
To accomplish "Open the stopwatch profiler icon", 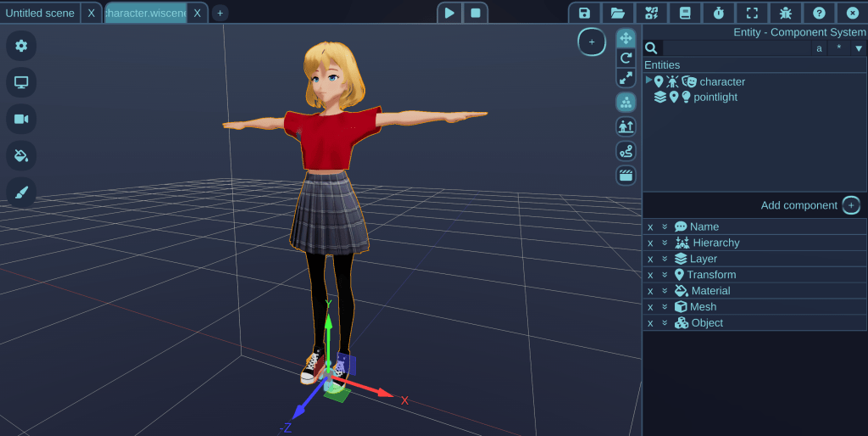I will (718, 13).
